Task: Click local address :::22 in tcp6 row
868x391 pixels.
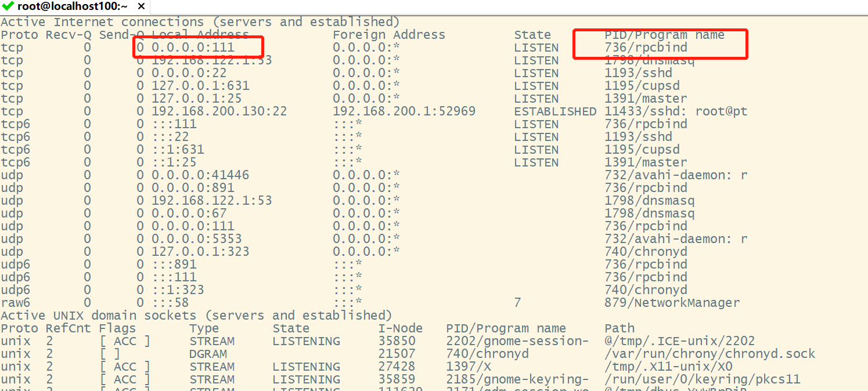Action: pyautogui.click(x=170, y=137)
